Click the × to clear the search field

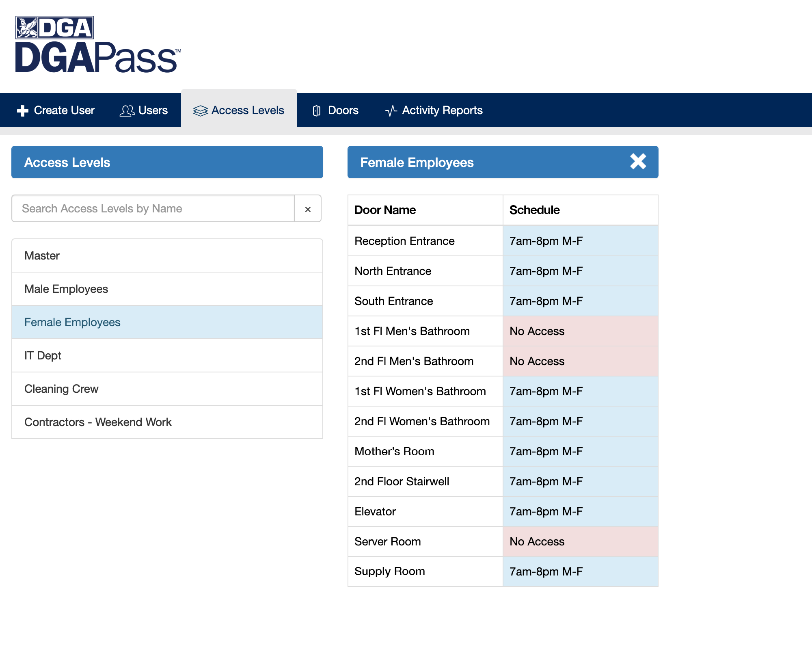pyautogui.click(x=308, y=208)
